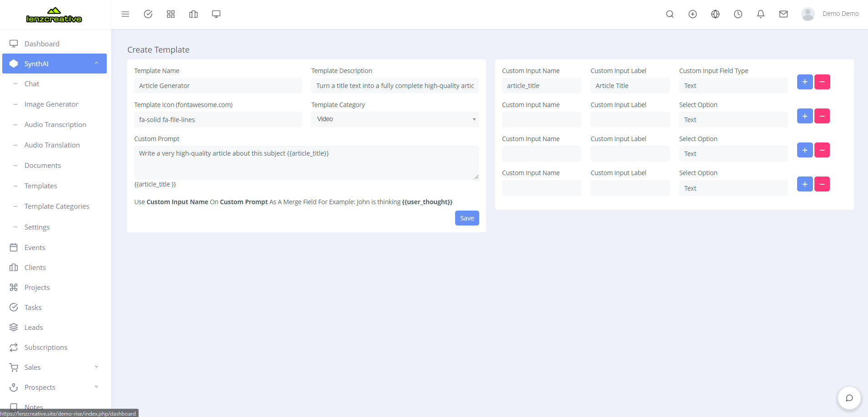Image resolution: width=868 pixels, height=417 pixels.
Task: Open the global search icon
Action: (x=670, y=14)
